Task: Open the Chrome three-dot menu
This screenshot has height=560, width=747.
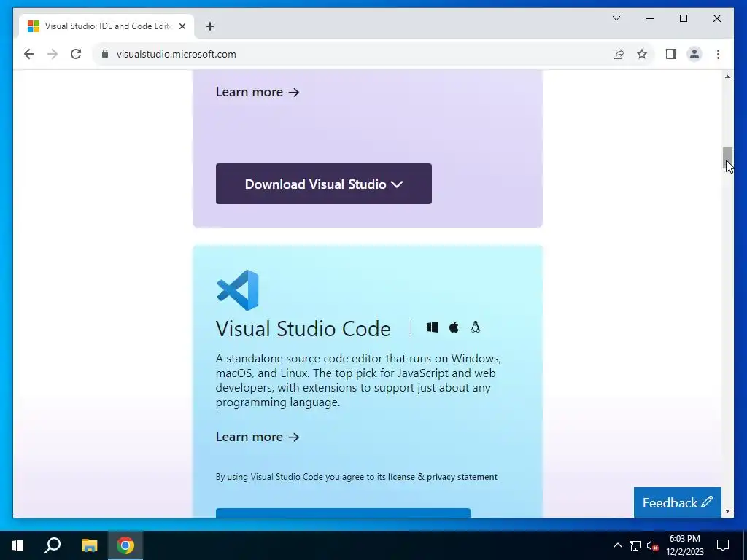Action: pyautogui.click(x=718, y=54)
